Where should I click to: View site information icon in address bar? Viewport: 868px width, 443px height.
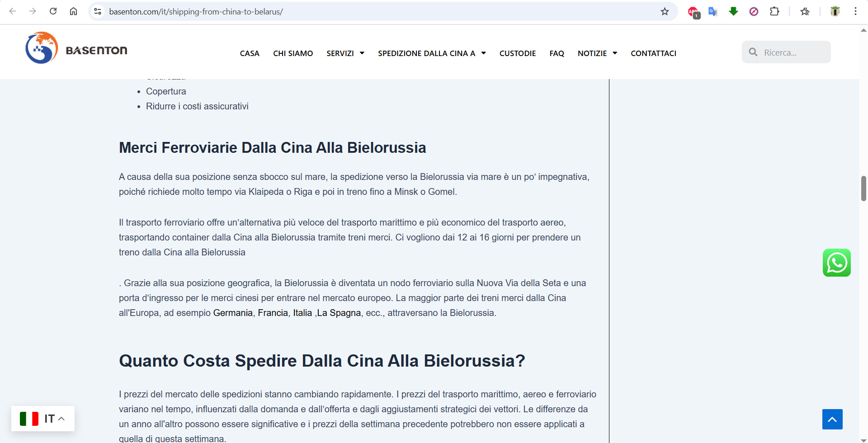(98, 11)
